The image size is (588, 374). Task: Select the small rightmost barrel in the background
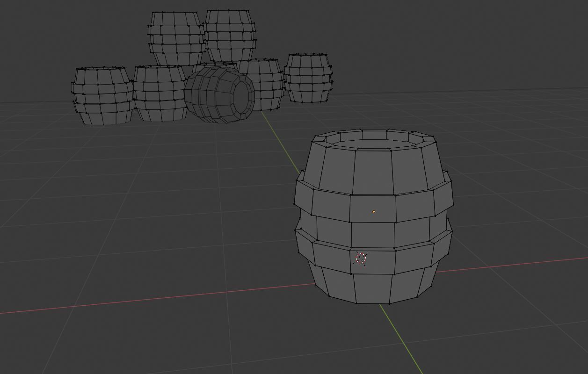[308, 78]
